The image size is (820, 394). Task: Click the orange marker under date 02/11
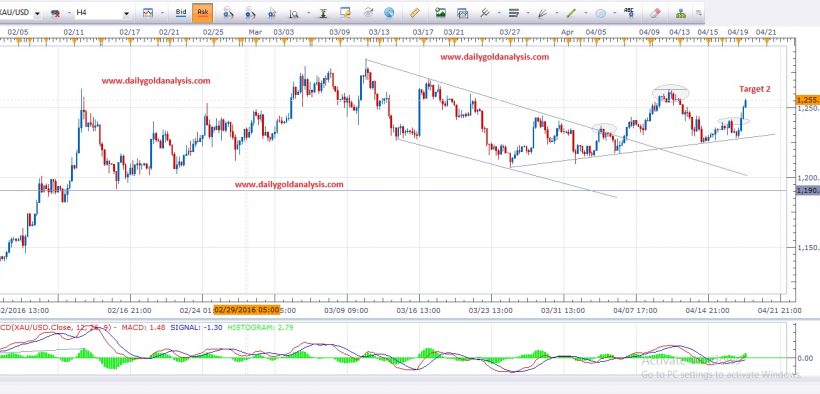pyautogui.click(x=74, y=40)
